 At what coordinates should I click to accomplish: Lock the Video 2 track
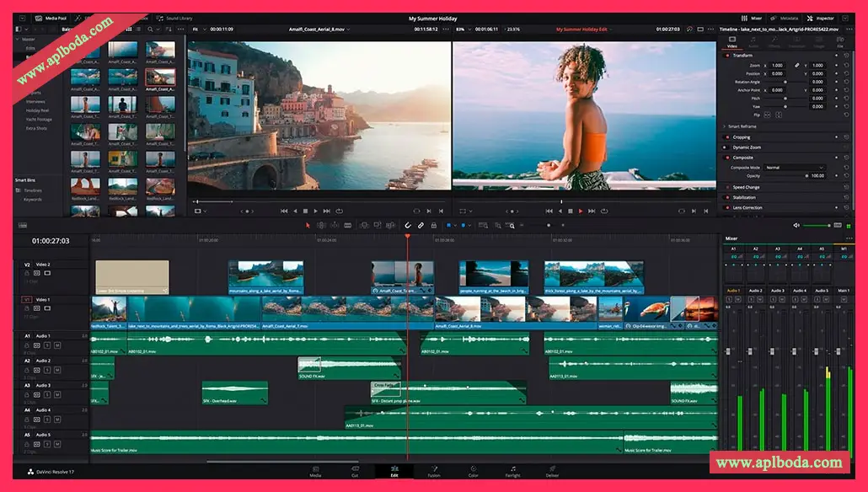coord(29,273)
